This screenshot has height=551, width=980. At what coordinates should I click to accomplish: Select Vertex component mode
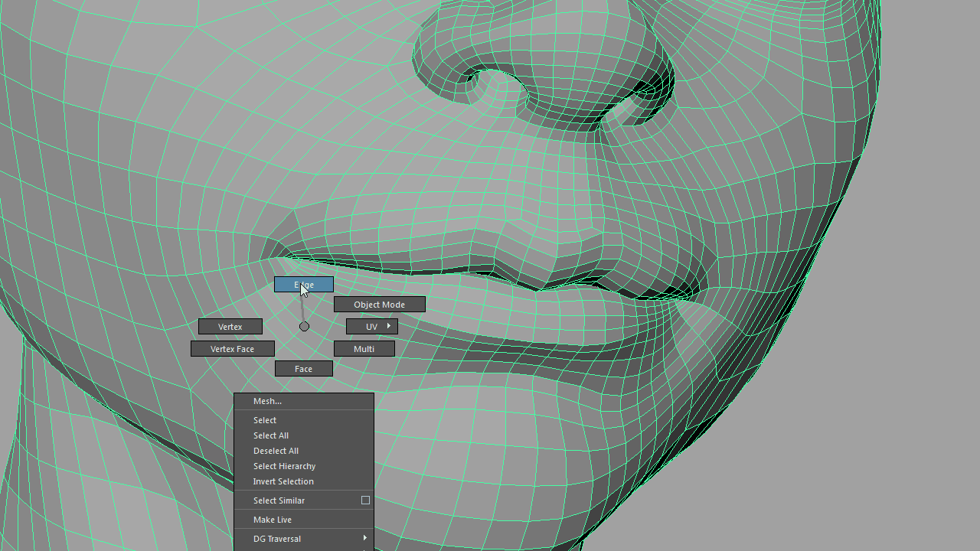point(230,327)
